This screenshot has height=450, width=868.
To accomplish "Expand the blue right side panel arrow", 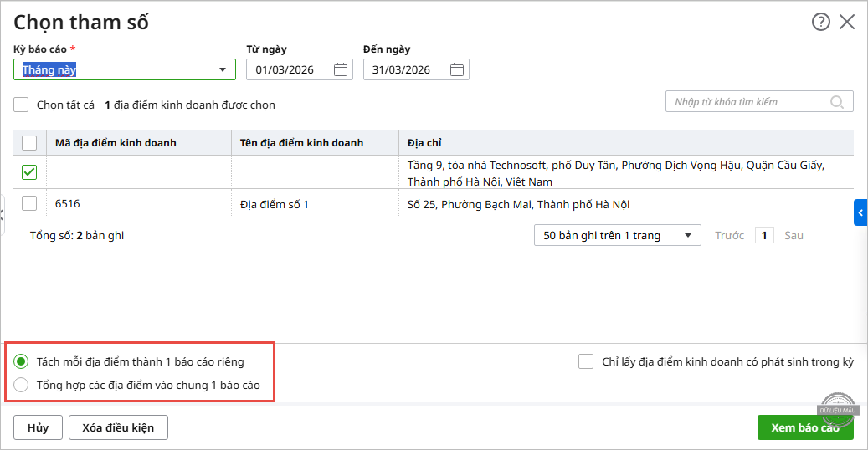I will [860, 212].
